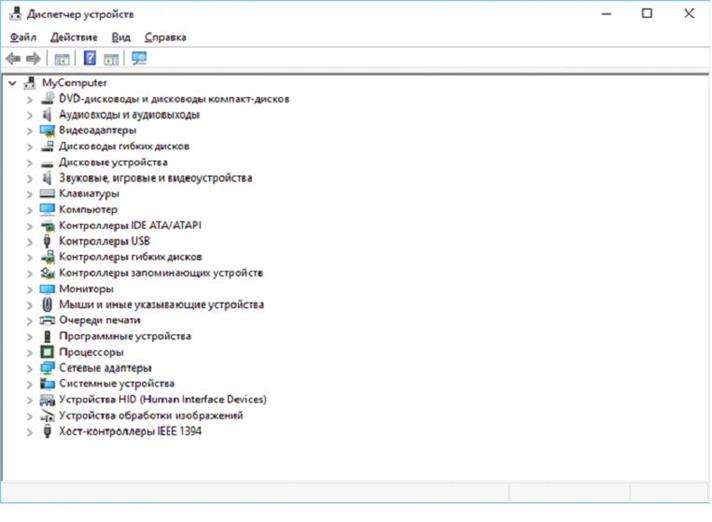Select Программные устройства row text

pyautogui.click(x=125, y=336)
